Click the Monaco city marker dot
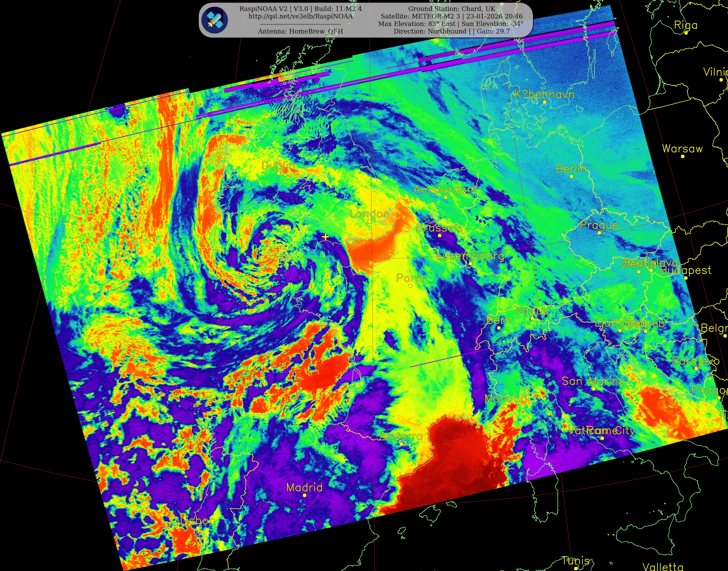Viewport: 728px width, 571px height. coord(506,406)
